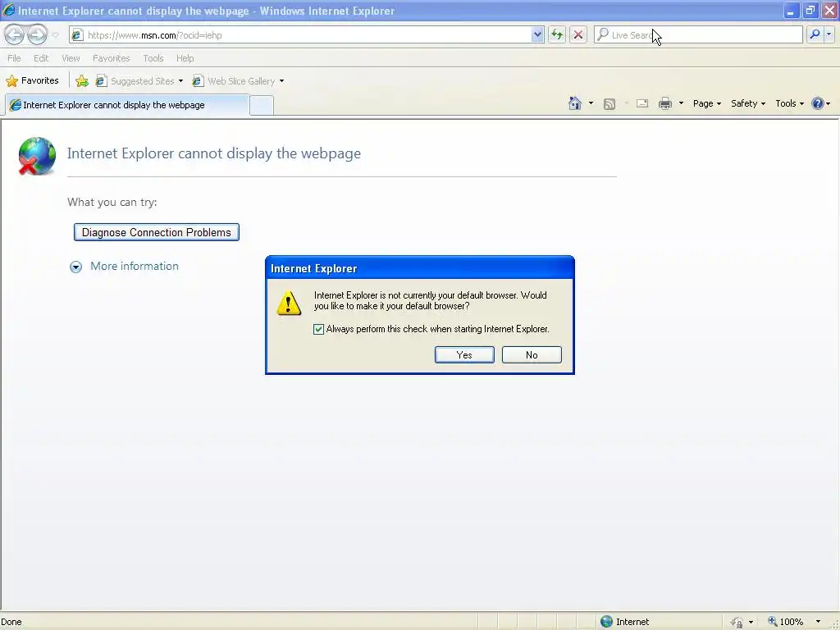The width and height of the screenshot is (840, 630).
Task: Click the Internet security zone indicator
Action: click(624, 622)
